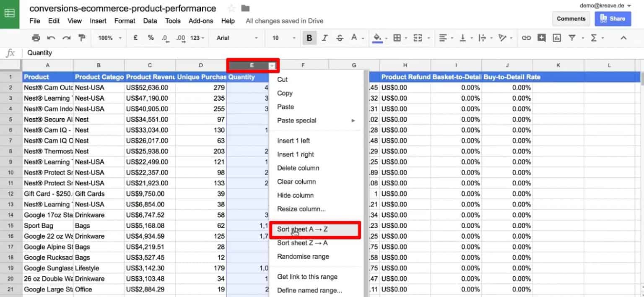This screenshot has width=644, height=297.
Task: Click the Print icon
Action: click(36, 38)
